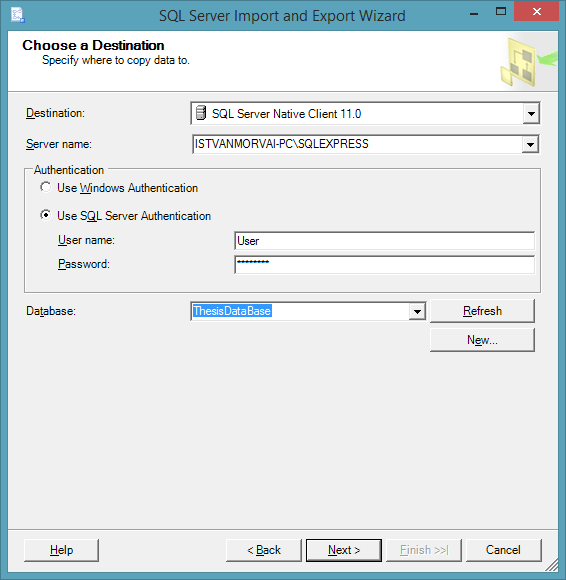Click the window resize grip corner

click(x=552, y=566)
